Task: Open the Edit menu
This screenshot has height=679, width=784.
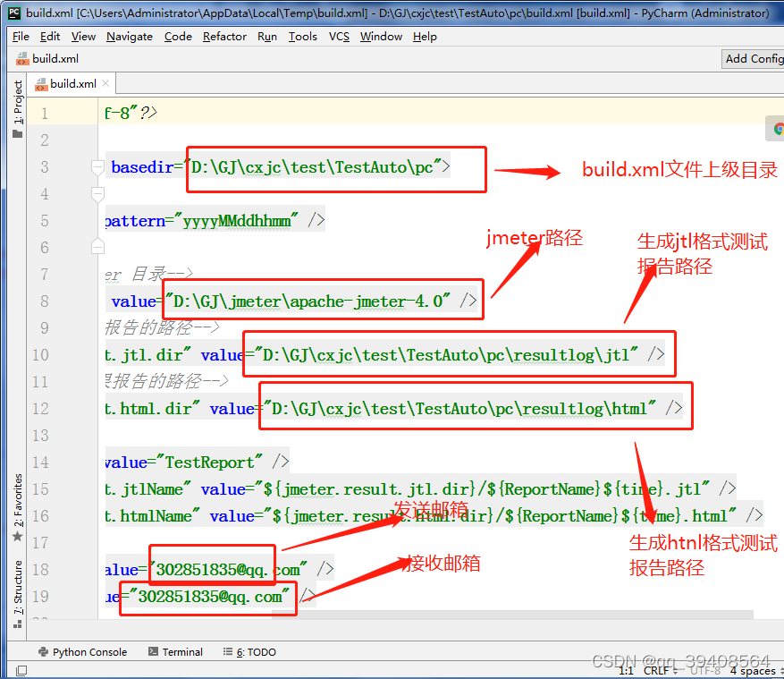Action: 49,37
